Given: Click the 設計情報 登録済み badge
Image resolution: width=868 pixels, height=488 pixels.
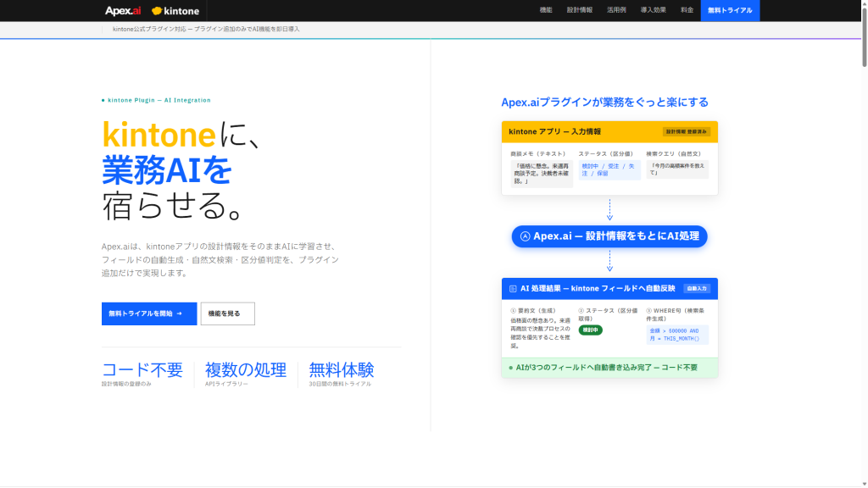Looking at the screenshot, I should pos(686,132).
